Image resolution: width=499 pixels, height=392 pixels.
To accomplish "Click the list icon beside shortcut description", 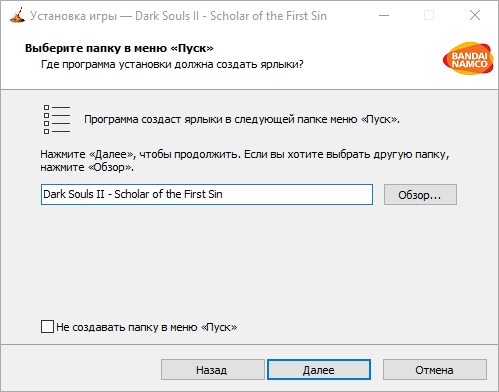I will click(x=57, y=119).
